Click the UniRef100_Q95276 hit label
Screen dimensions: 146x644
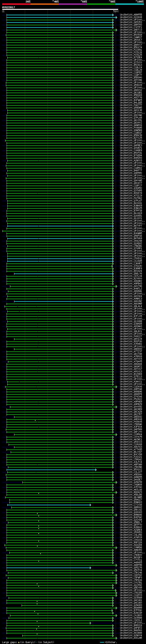(x=131, y=567)
